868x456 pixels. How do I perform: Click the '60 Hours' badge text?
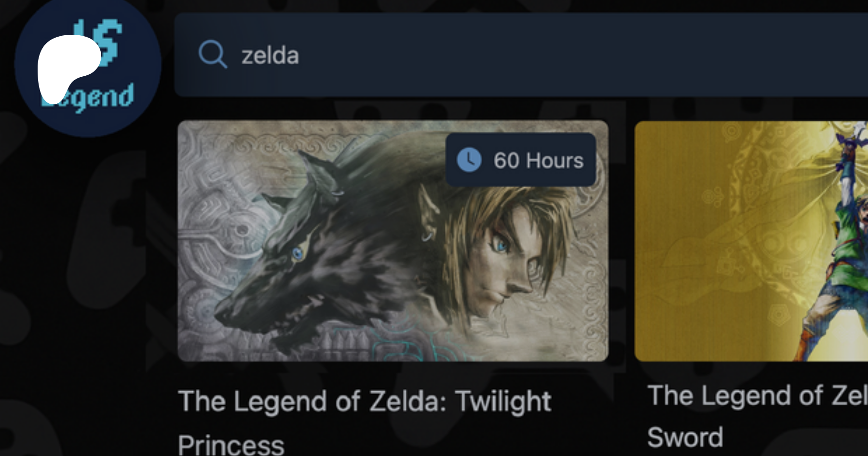[538, 160]
